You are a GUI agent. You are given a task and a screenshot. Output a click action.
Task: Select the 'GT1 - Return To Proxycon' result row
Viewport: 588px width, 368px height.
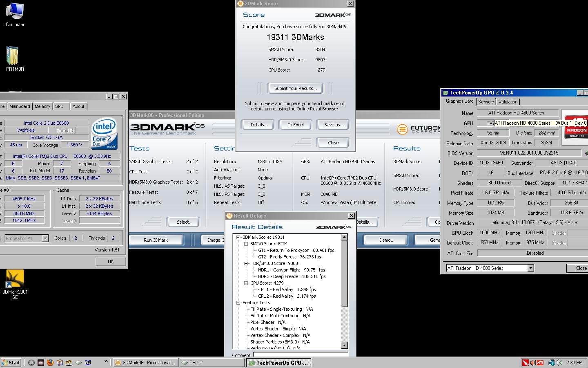296,250
